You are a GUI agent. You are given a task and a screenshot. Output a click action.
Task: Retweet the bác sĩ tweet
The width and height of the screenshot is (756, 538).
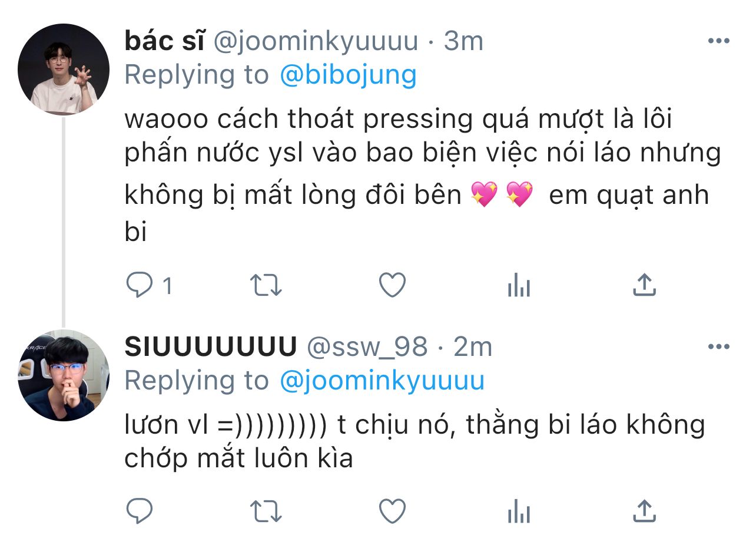click(267, 286)
